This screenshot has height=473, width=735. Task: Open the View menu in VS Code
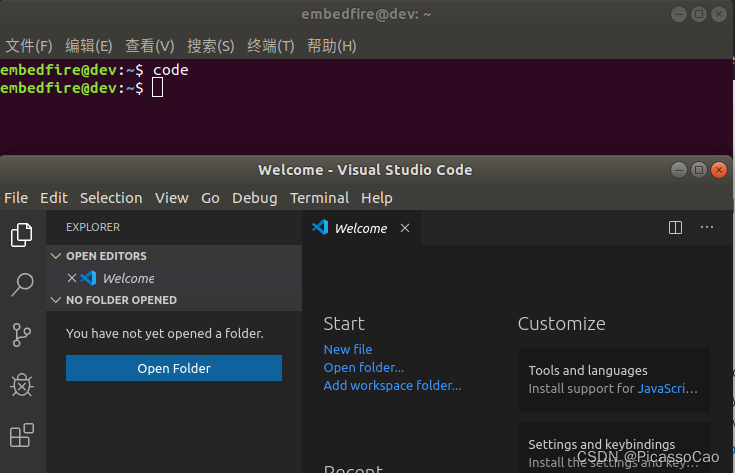[x=172, y=198]
